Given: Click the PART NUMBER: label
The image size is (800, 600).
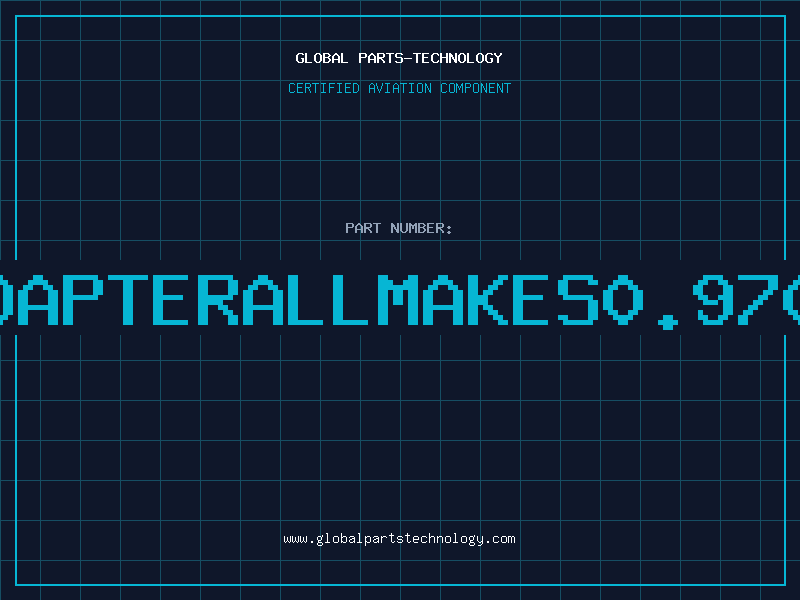Looking at the screenshot, I should coord(399,228).
